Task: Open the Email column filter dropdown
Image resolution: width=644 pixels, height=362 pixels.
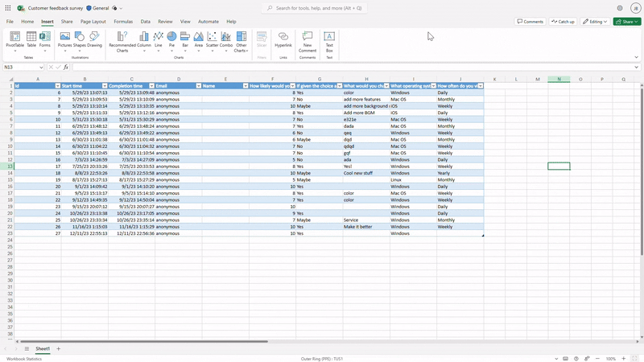Action: pyautogui.click(x=198, y=86)
